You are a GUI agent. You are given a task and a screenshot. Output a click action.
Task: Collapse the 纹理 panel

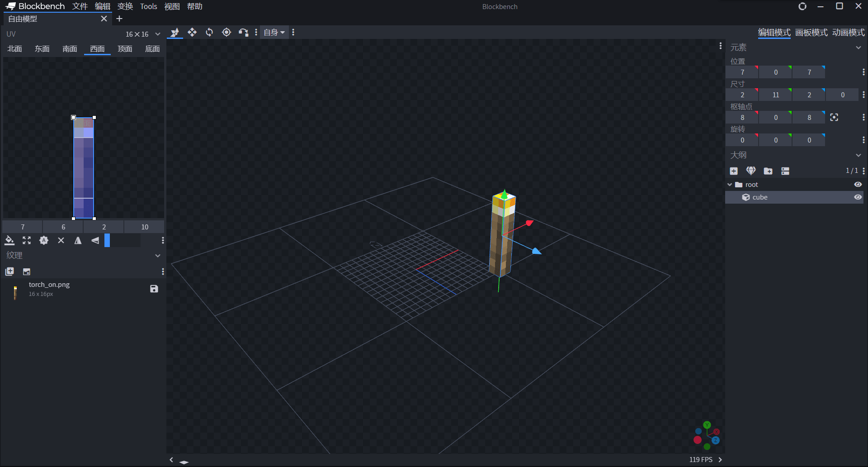coord(158,255)
